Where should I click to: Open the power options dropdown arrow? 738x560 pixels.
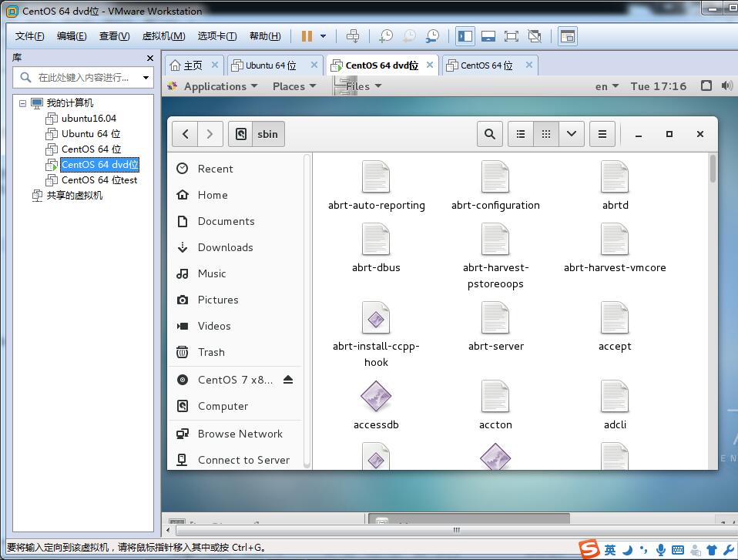pos(324,35)
